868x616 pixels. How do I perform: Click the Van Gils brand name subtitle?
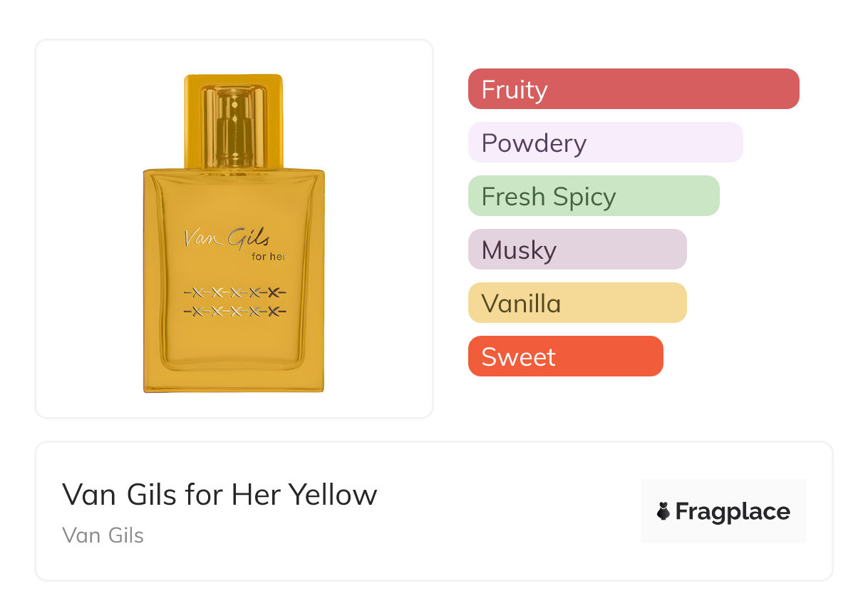pos(103,535)
